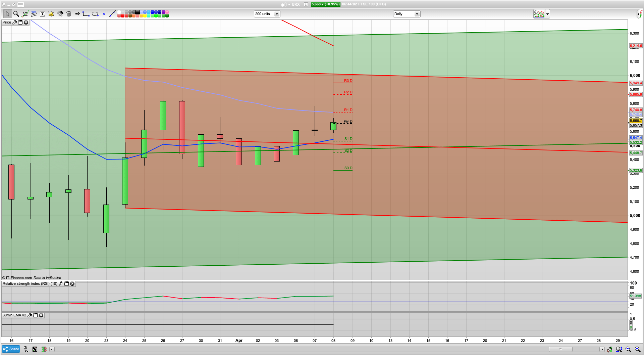Open Price panel settings wrench
Screen dimensions: 644x355
14,23
